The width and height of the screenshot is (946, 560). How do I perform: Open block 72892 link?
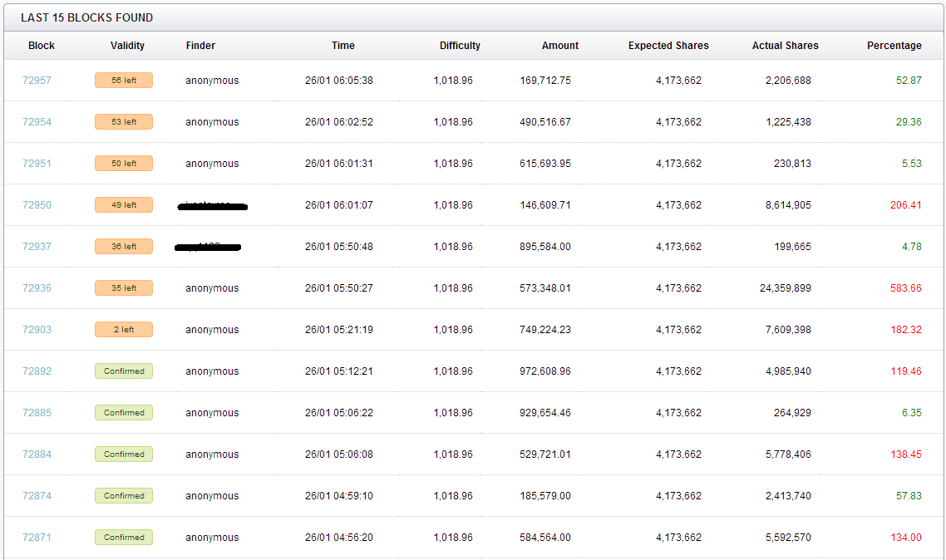(x=37, y=371)
